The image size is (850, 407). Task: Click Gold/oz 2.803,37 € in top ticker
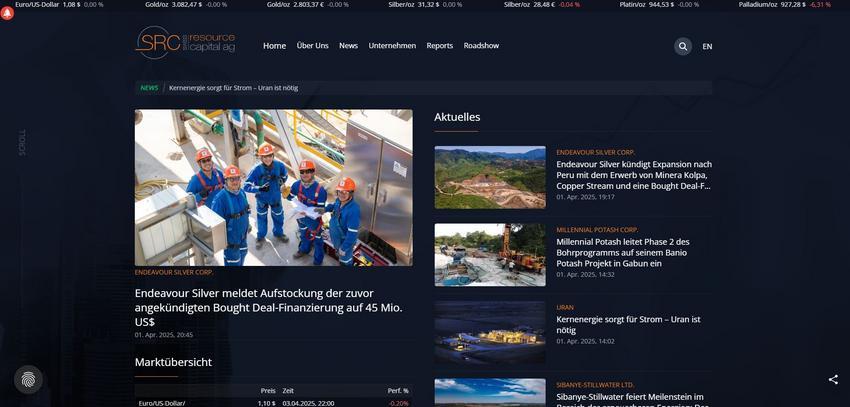tap(307, 4)
